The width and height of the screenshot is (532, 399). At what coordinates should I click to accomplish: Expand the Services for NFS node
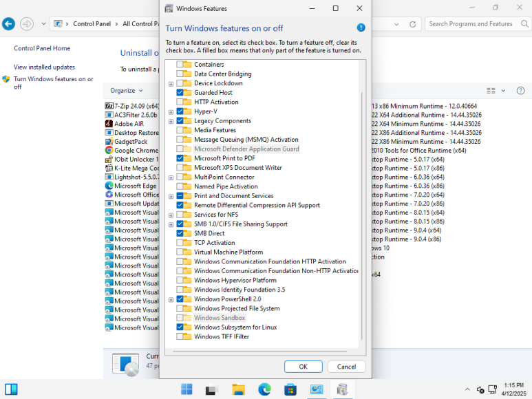pos(171,215)
